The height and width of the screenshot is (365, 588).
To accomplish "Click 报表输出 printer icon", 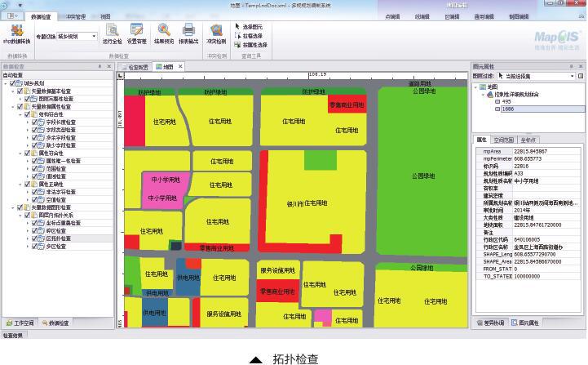I will (188, 29).
